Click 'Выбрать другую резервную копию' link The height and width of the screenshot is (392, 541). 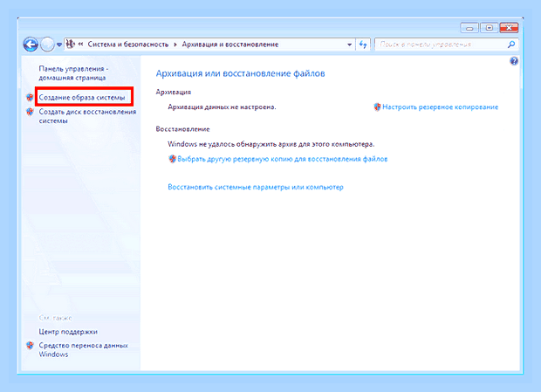pyautogui.click(x=282, y=159)
